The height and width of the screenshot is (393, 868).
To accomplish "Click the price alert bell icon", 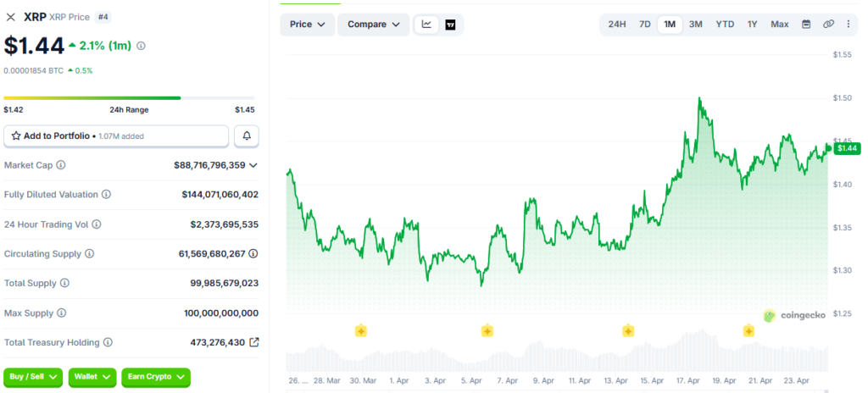I will 247,136.
